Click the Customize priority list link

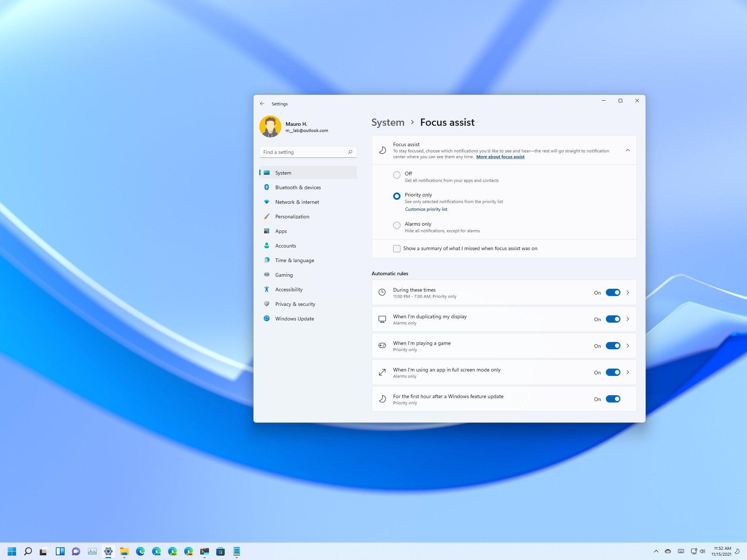coord(426,209)
